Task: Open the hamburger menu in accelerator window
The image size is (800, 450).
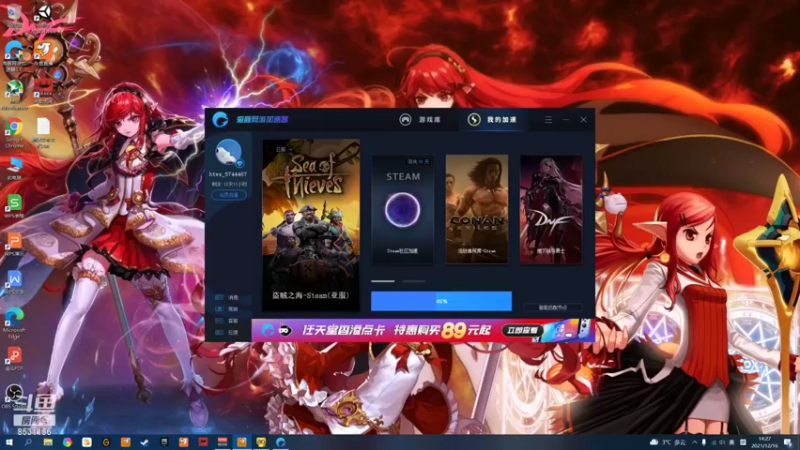Action: coord(548,119)
